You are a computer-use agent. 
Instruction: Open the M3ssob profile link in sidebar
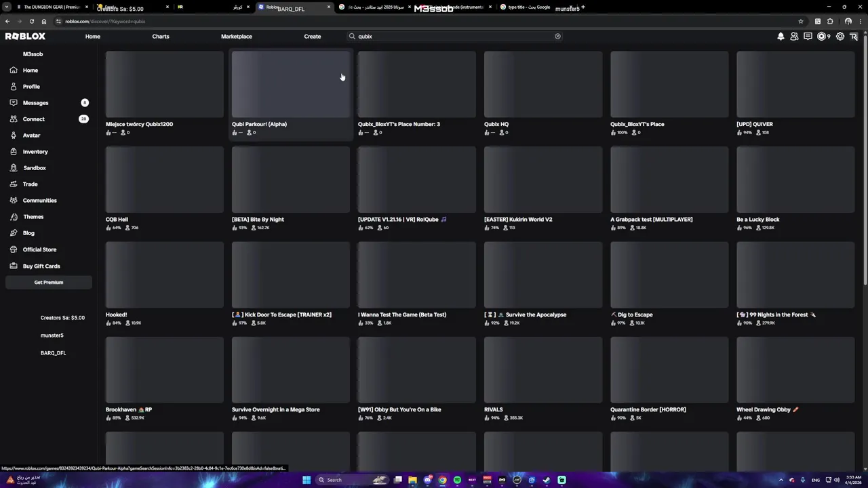(x=33, y=54)
